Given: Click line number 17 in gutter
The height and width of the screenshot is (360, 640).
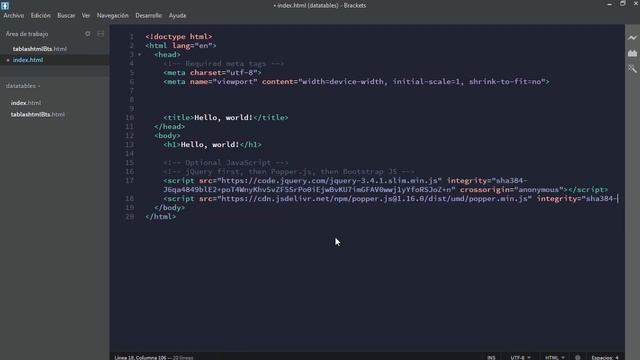Looking at the screenshot, I should click(x=130, y=180).
